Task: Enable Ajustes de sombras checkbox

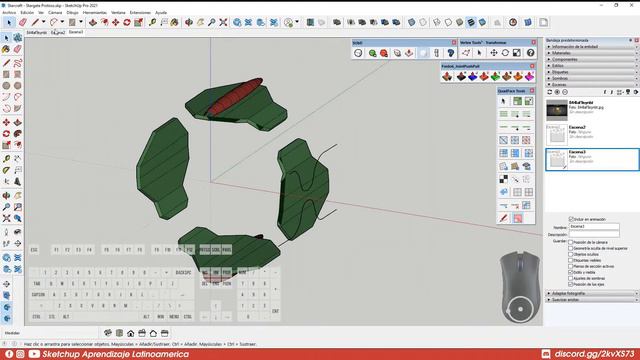Action: (571, 278)
